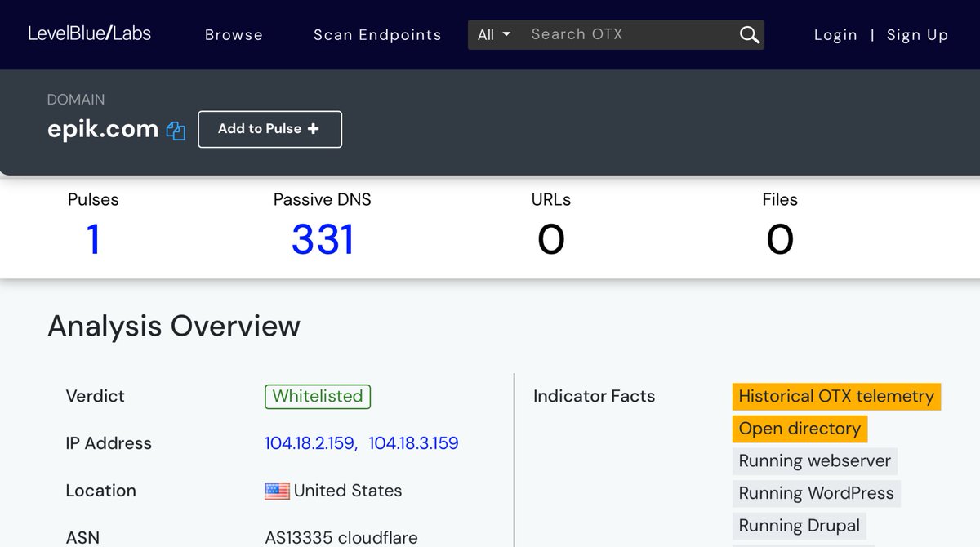This screenshot has height=547, width=980.
Task: Click the magnifying glass search icon
Action: click(749, 34)
